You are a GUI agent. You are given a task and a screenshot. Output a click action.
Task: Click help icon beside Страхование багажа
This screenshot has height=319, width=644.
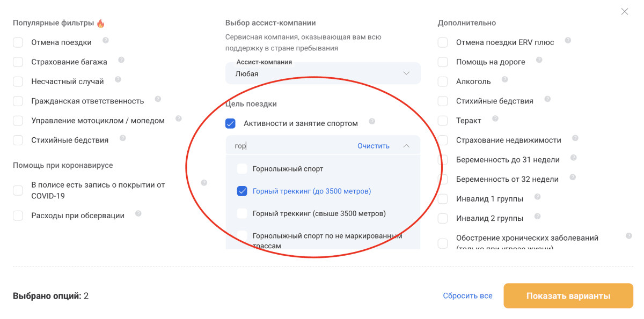point(121,60)
